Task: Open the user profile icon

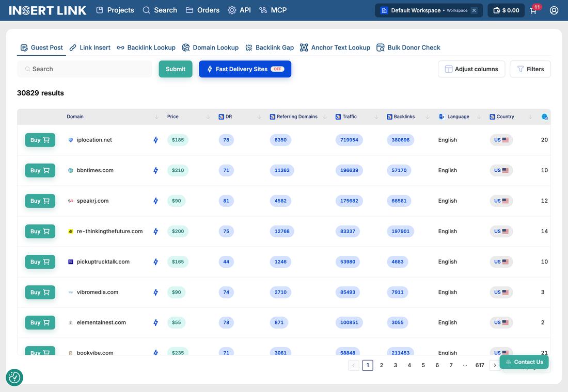Action: (x=554, y=10)
